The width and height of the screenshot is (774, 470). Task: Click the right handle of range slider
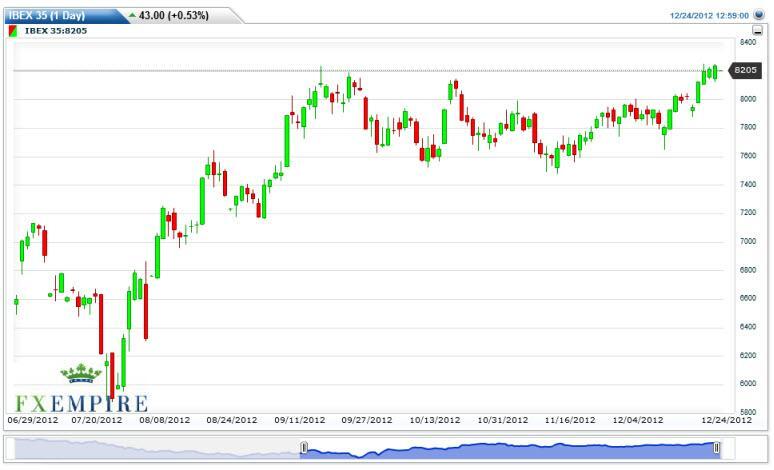pos(716,449)
